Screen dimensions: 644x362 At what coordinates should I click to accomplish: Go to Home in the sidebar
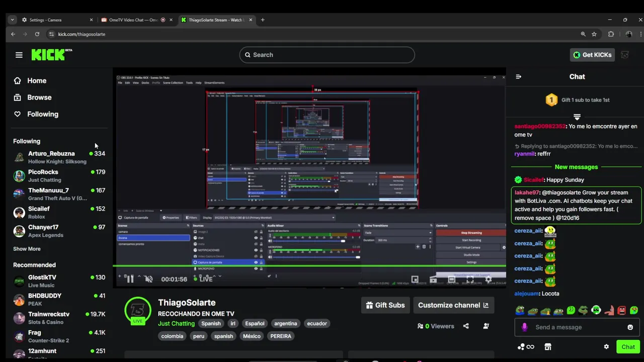30,80
